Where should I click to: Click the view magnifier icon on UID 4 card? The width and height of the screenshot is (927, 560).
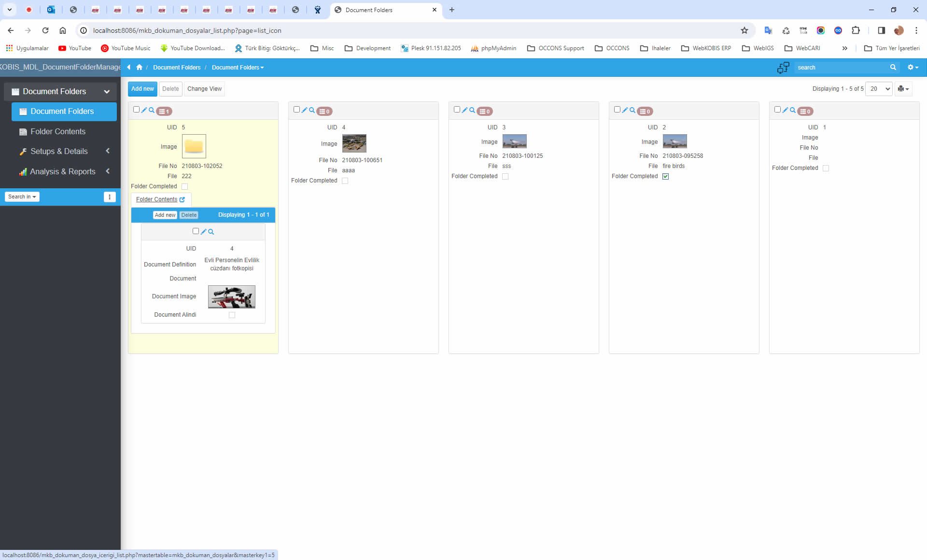(x=312, y=110)
